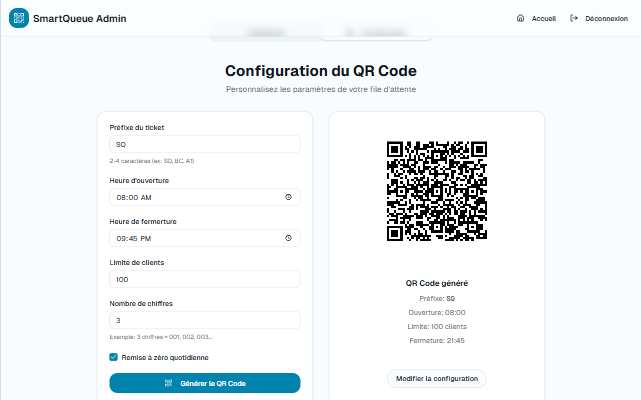Go to the Accueil page
Image resolution: width=641 pixels, height=400 pixels.
[543, 18]
